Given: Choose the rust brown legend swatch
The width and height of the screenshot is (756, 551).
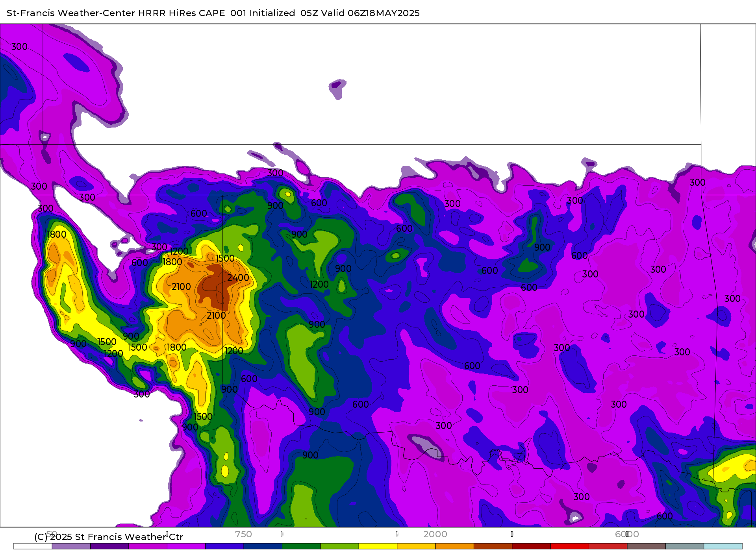Looking at the screenshot, I should (493, 546).
